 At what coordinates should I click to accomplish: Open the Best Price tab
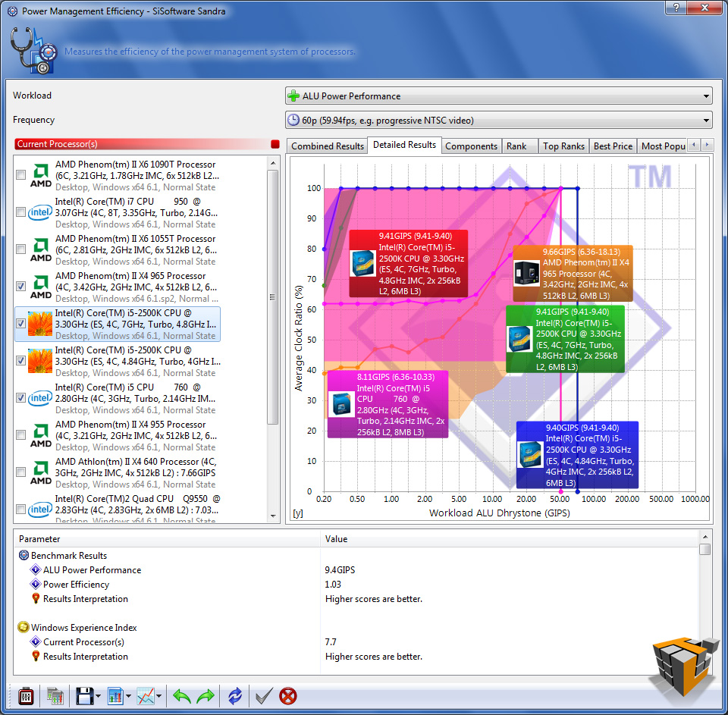(613, 146)
